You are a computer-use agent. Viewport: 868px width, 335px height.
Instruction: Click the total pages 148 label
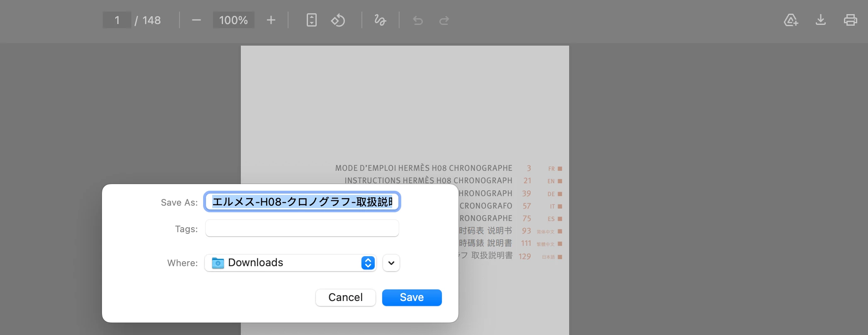pyautogui.click(x=151, y=20)
